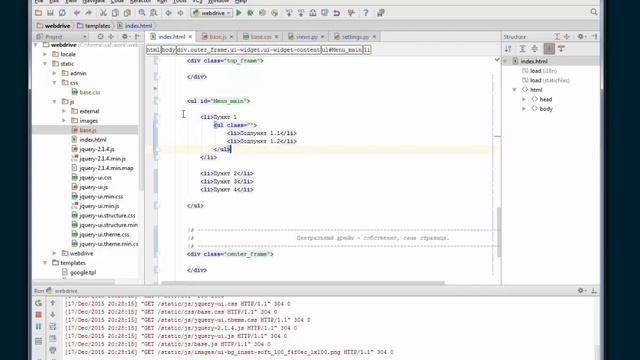Viewport: 640px width, 360px height.
Task: Toggle Sort Alphabetically in the Structure panel
Action: [x=508, y=49]
